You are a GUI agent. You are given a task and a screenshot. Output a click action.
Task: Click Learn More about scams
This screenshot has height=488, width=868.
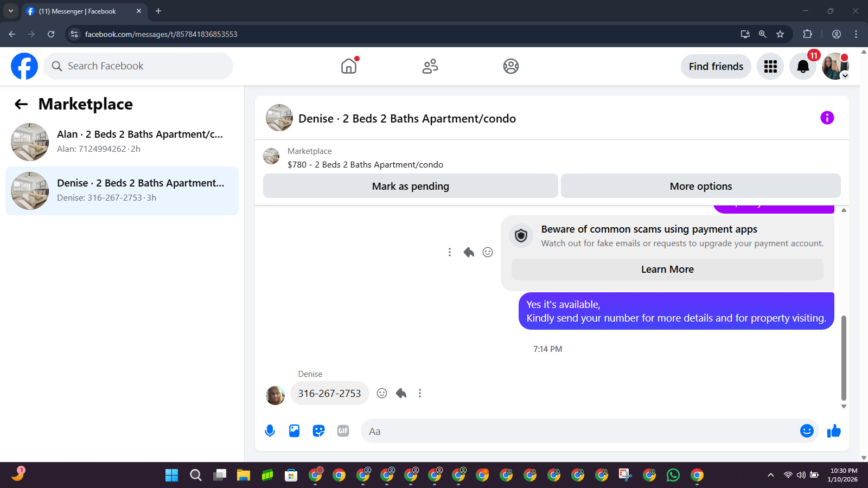click(667, 269)
